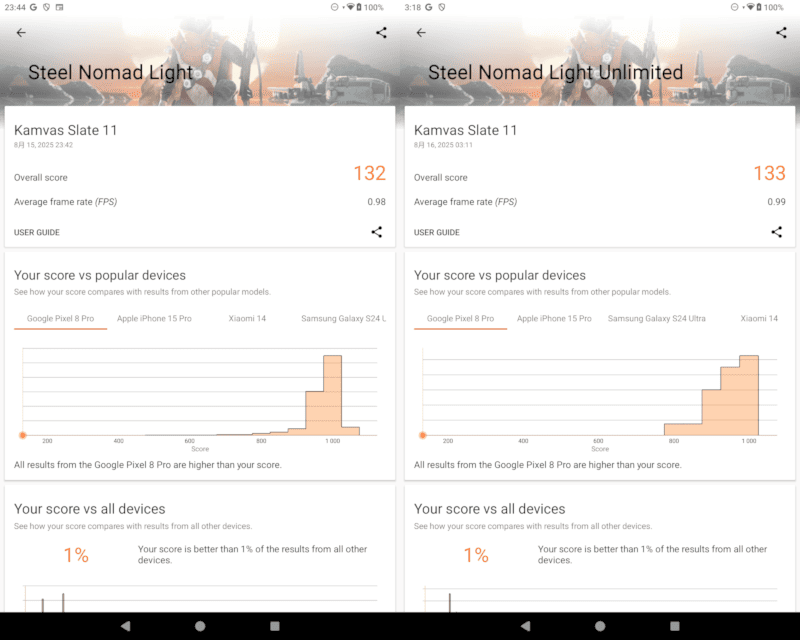
Task: Share the 132 score result card
Action: pos(377,232)
